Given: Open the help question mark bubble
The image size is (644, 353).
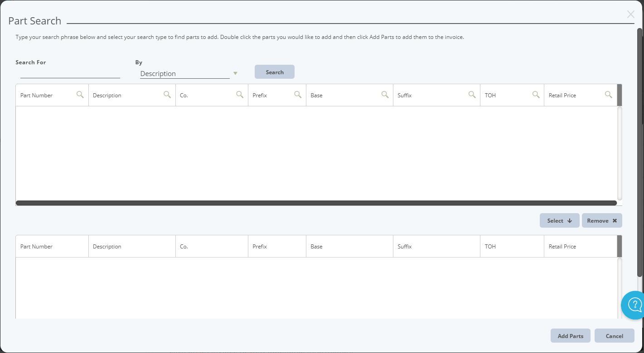Looking at the screenshot, I should (x=633, y=305).
